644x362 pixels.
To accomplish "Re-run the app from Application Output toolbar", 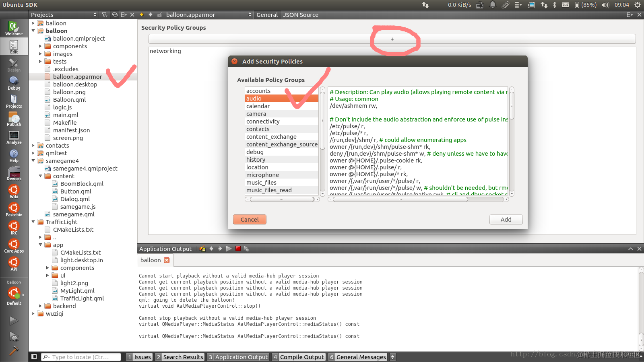I will tap(229, 249).
